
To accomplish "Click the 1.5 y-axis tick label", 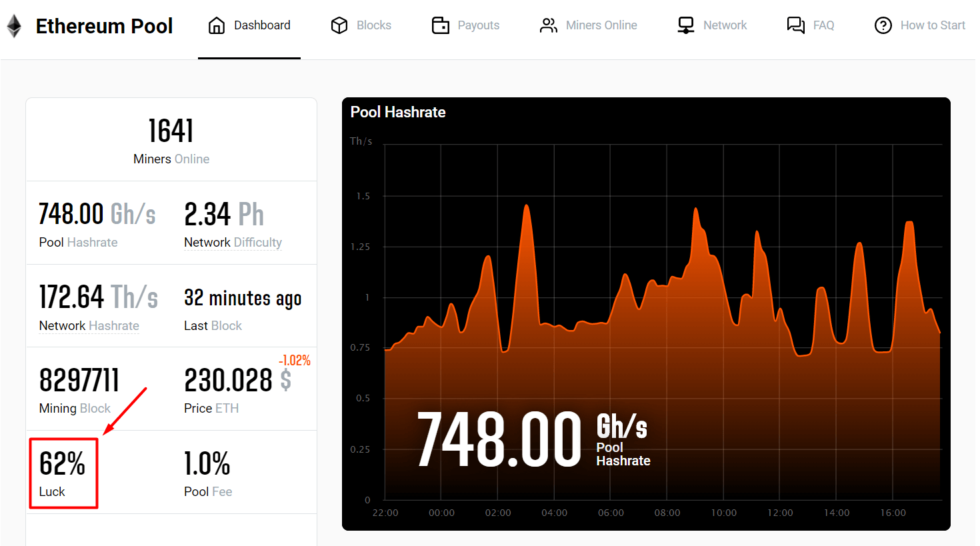I will coord(363,196).
